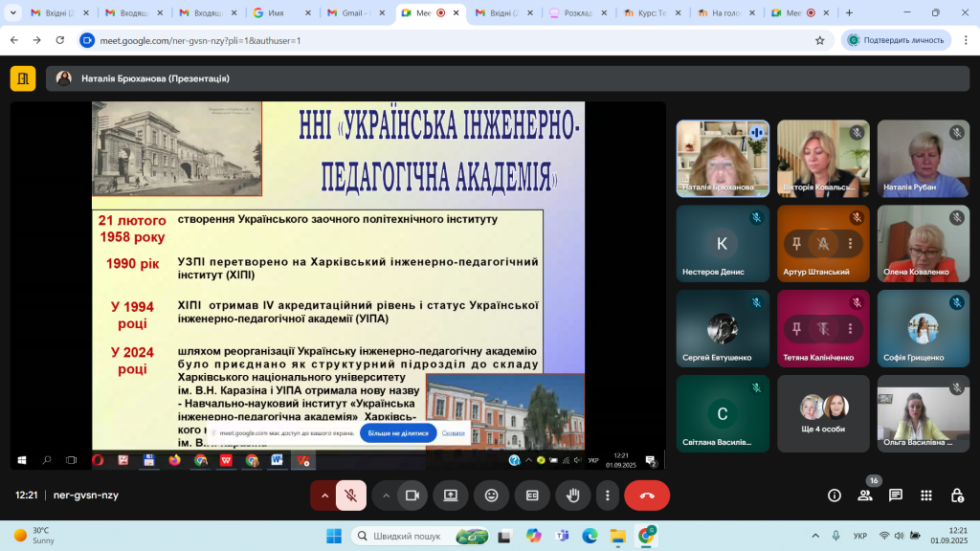Pin Артур Штанський tile
Viewport: 980px width, 551px height.
pyautogui.click(x=796, y=244)
